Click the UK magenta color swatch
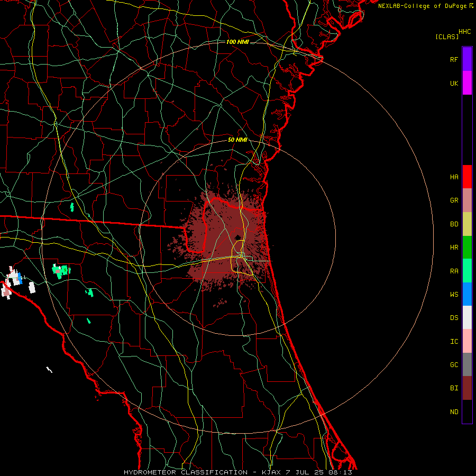 pyautogui.click(x=467, y=83)
